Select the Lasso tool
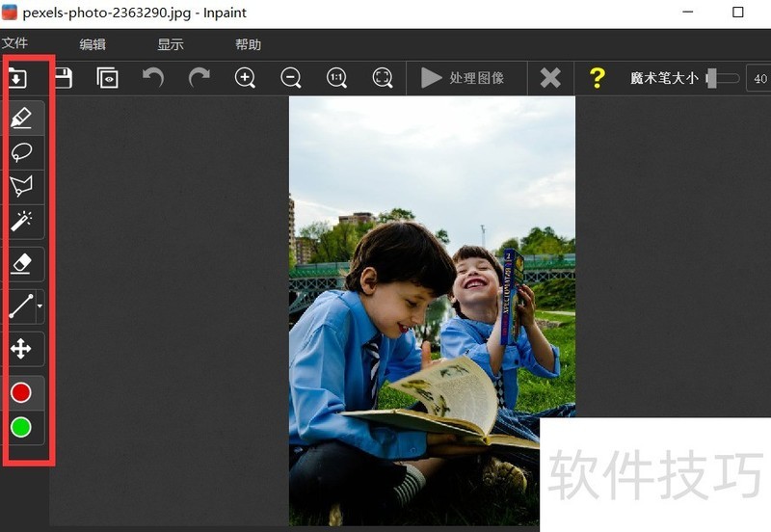The height and width of the screenshot is (532, 771). click(x=21, y=152)
